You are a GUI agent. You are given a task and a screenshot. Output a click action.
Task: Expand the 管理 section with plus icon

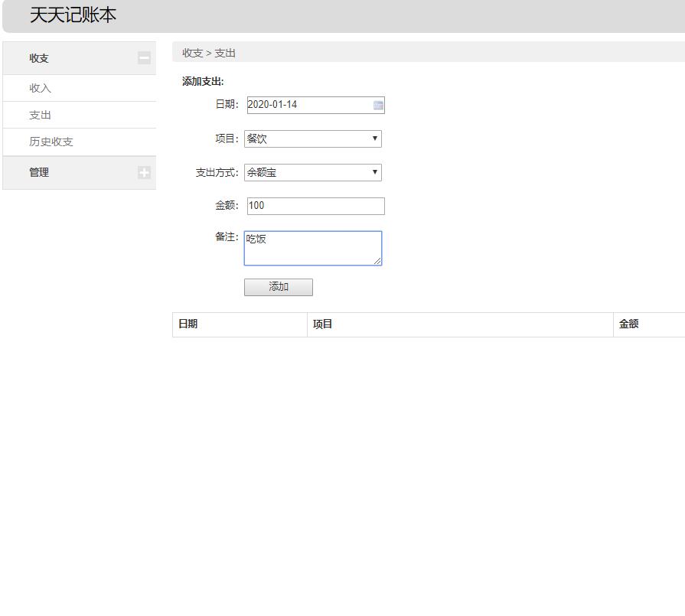pos(144,172)
